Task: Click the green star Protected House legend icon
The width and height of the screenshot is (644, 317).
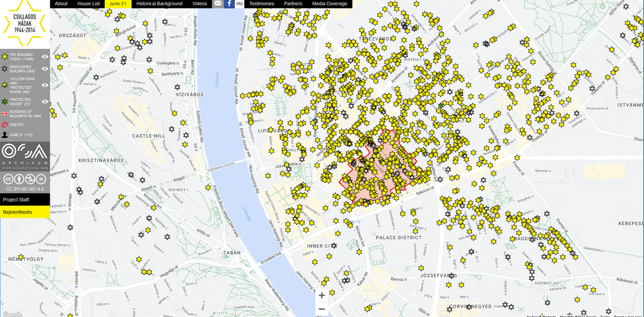Action: tap(5, 102)
